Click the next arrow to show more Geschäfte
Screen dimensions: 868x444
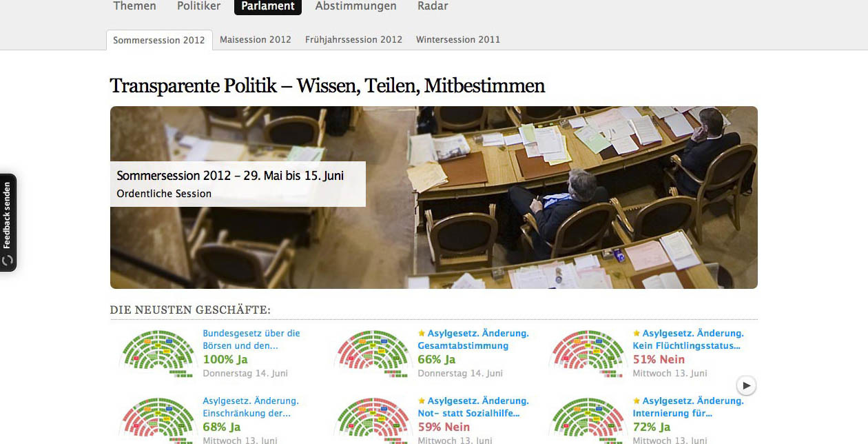pos(746,385)
